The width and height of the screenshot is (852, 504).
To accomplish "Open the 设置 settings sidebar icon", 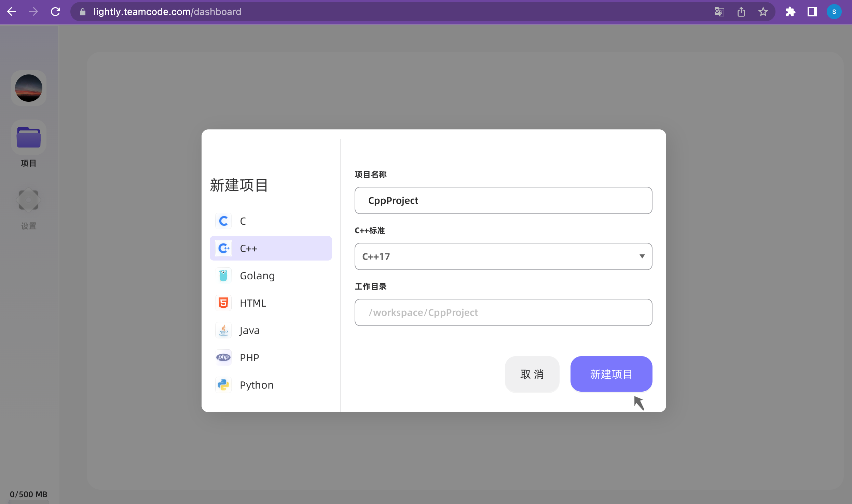I will tap(29, 200).
